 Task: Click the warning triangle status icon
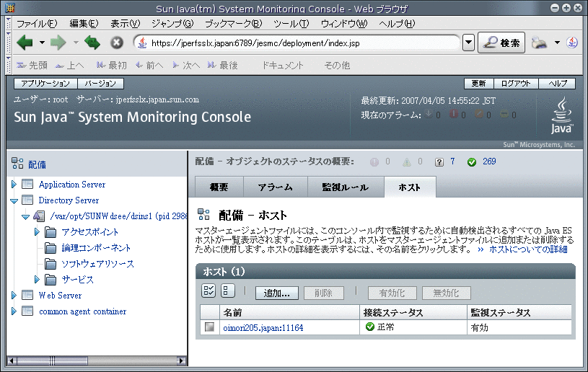pyautogui.click(x=406, y=161)
